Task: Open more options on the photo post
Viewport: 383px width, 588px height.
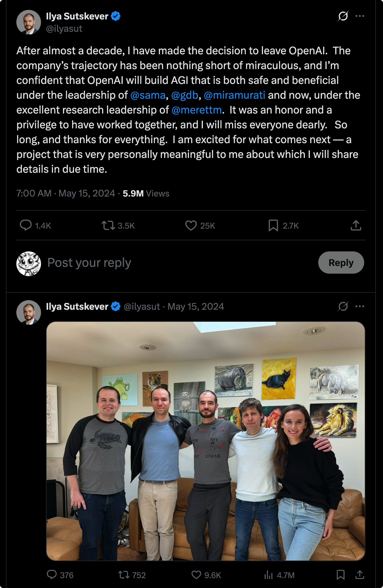Action: point(360,306)
